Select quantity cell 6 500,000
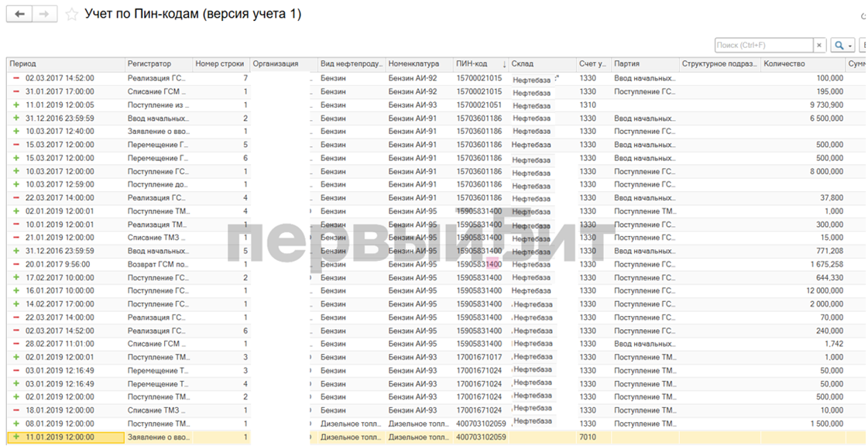This screenshot has height=446, width=868. coord(803,118)
